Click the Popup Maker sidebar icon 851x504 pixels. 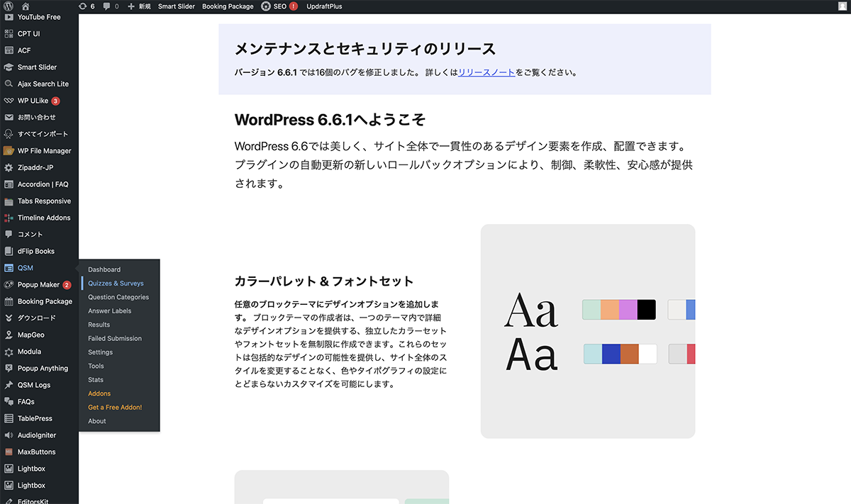[9, 285]
